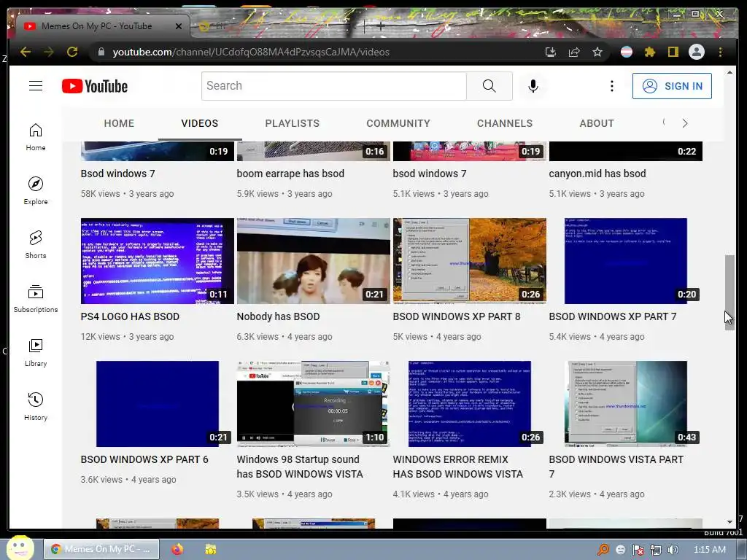Open Windows 98 Startup sound video thumbnail
This screenshot has height=560, width=747.
click(314, 404)
